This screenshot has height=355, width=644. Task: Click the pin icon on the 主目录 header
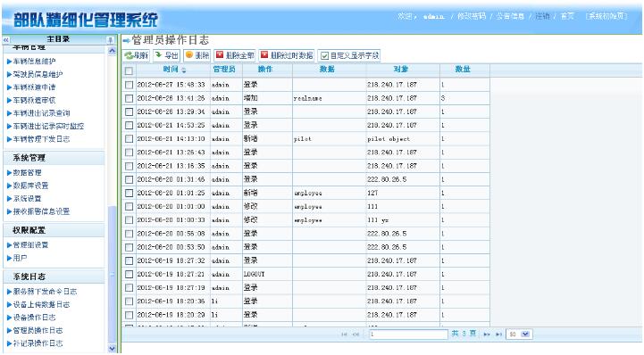[110, 40]
